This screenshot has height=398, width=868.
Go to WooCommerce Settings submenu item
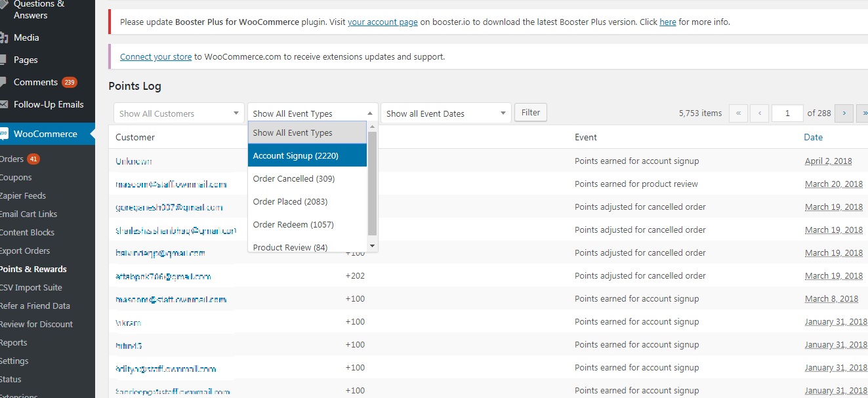(14, 361)
